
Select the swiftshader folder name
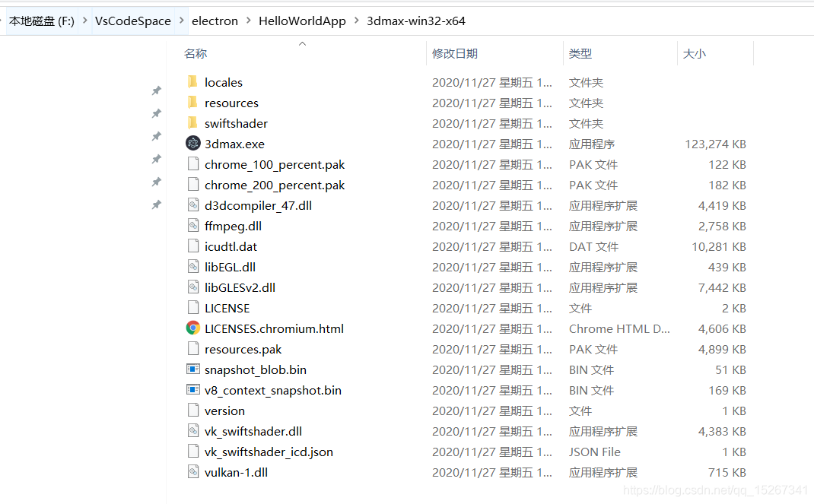click(x=236, y=123)
